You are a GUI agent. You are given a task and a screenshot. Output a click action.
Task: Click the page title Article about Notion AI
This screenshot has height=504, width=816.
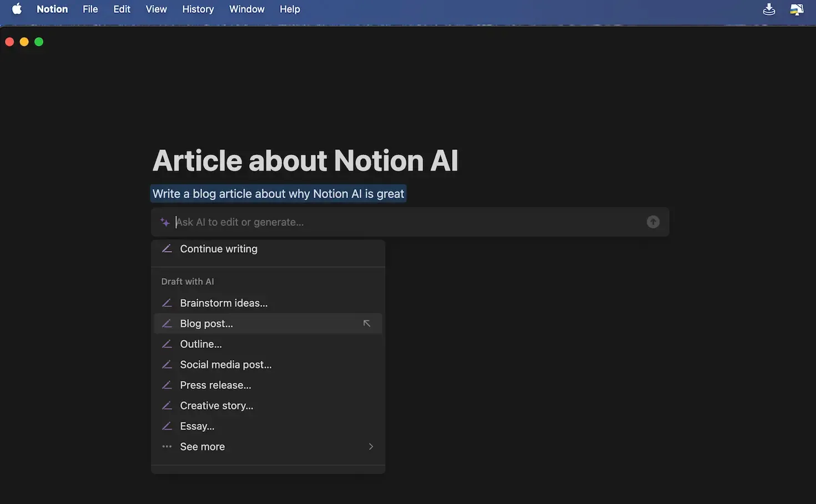pyautogui.click(x=305, y=161)
